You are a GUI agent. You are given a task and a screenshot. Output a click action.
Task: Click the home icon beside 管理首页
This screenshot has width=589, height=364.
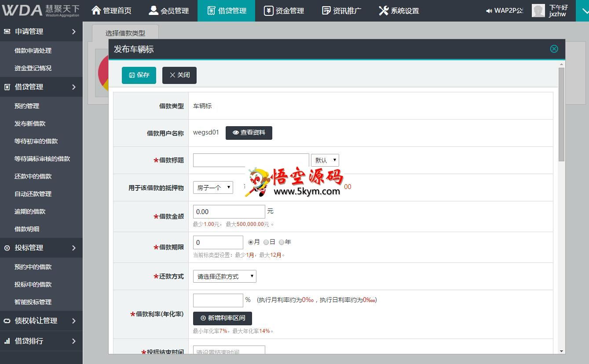coord(96,10)
